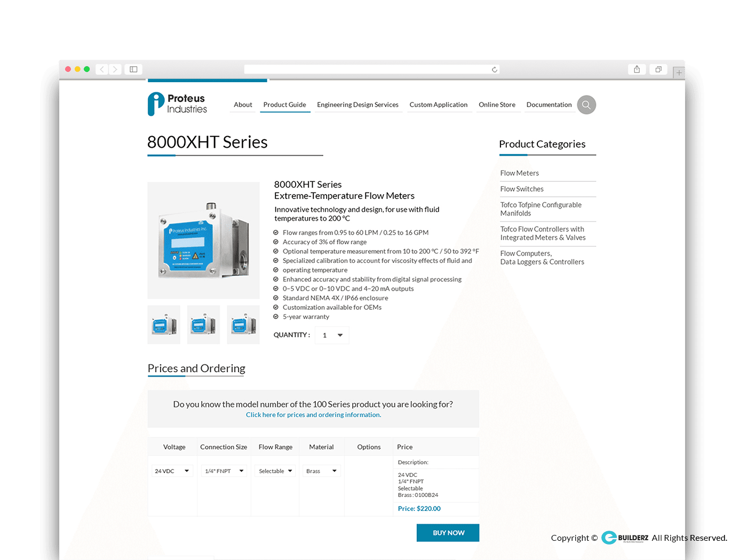Viewport: 747px width, 560px height.
Task: Click the browser address bar
Action: coord(372,69)
